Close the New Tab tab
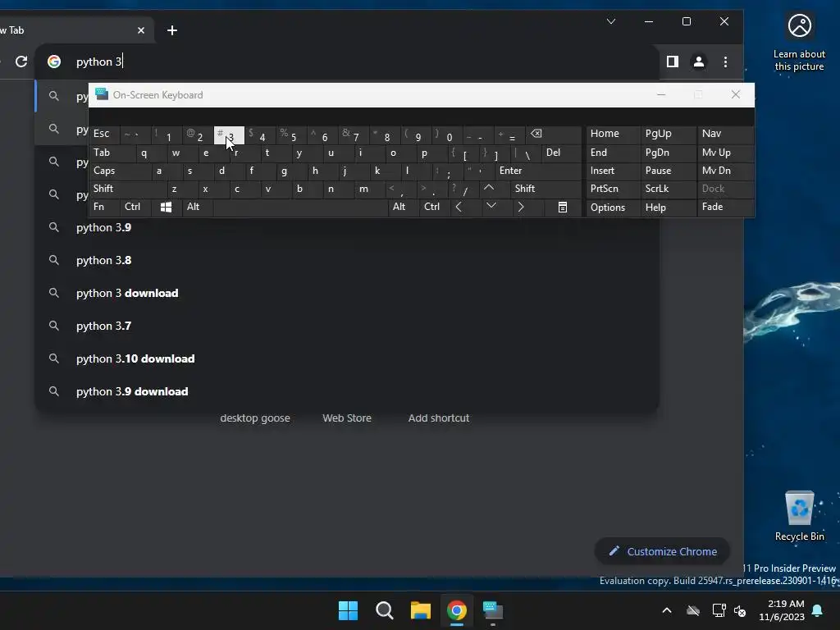This screenshot has height=630, width=840. [x=141, y=30]
